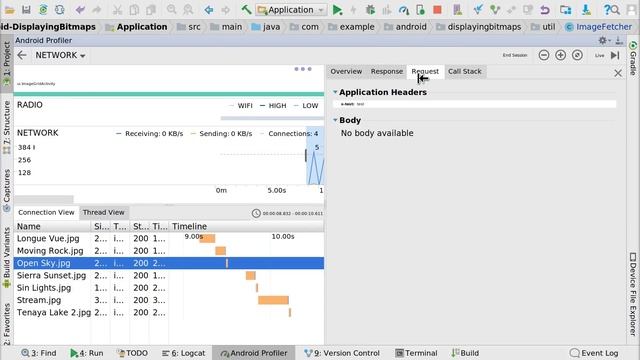Cut selection with the scissors icon
640x360 pixels.
coord(117,9)
